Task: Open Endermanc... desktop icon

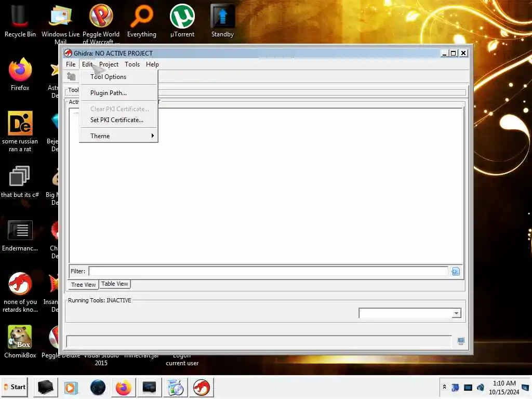Action: click(20, 235)
